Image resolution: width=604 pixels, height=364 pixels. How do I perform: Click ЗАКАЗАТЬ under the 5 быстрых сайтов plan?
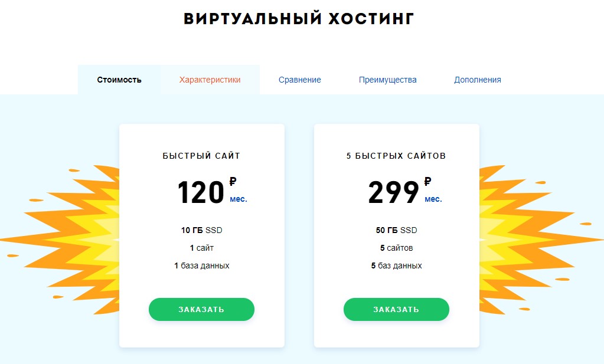(x=396, y=309)
